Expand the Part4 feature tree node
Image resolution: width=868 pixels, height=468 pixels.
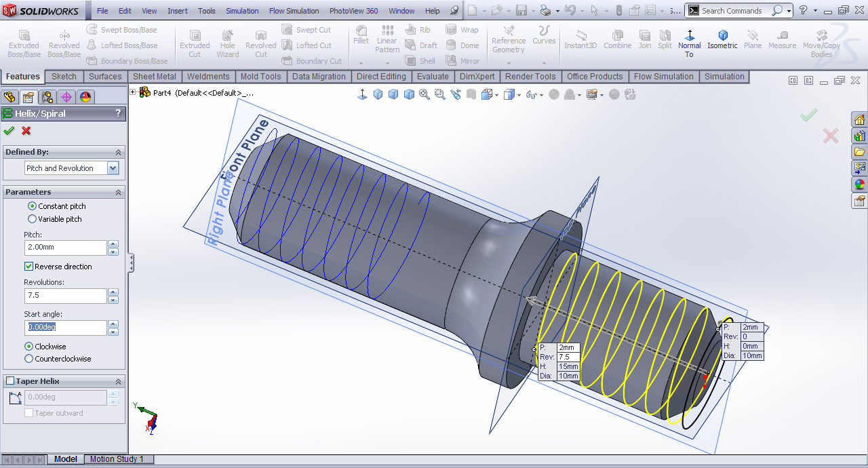click(133, 92)
